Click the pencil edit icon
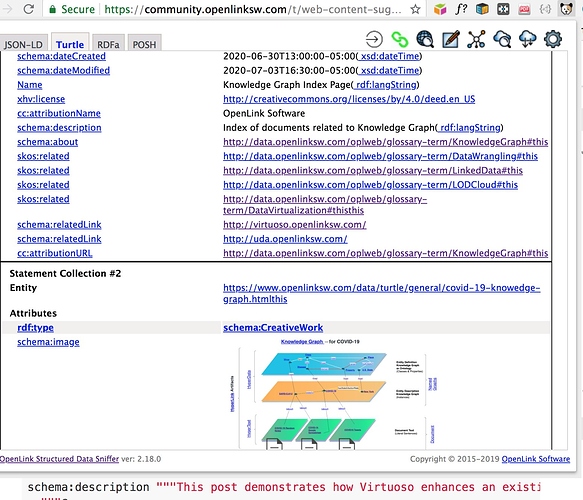Viewport: 583px width, 500px height. click(x=451, y=39)
